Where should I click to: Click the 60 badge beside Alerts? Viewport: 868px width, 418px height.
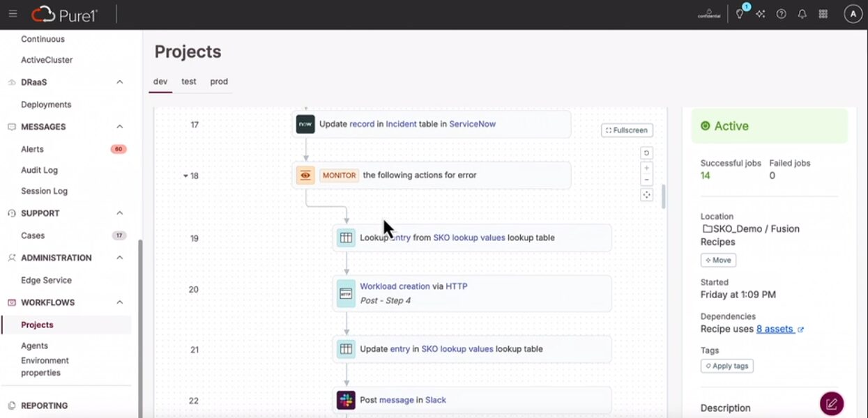tap(119, 149)
